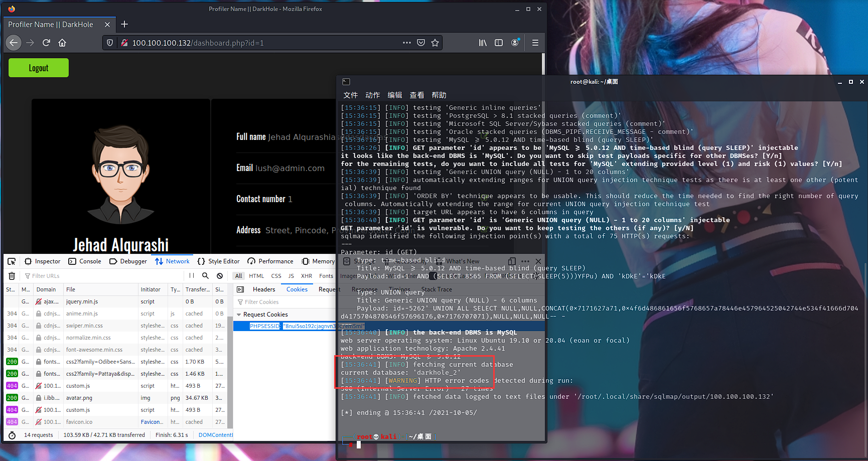
Task: Select the avatar.png request row
Action: (x=115, y=398)
